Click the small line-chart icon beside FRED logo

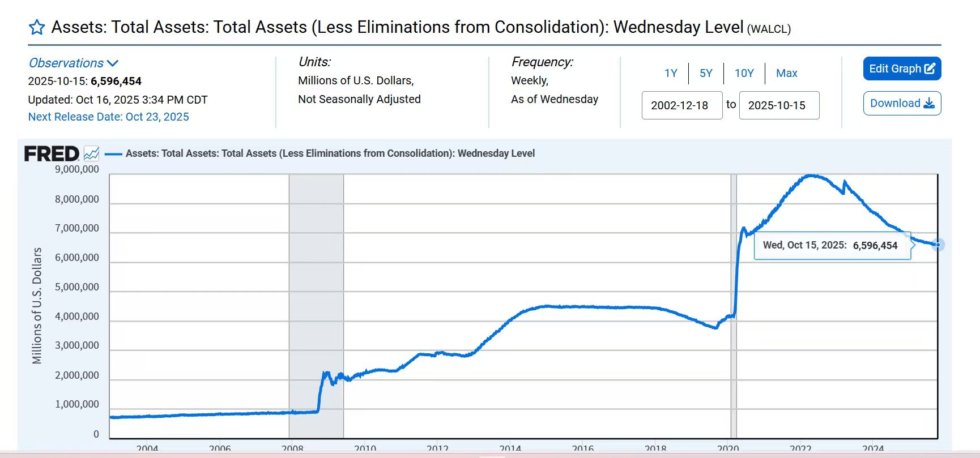(91, 153)
